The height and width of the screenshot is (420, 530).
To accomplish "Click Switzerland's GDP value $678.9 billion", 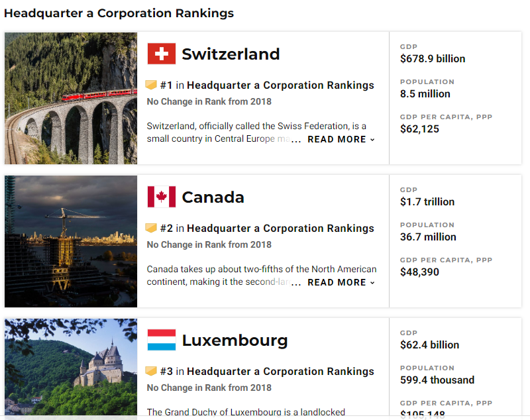I will pos(433,58).
